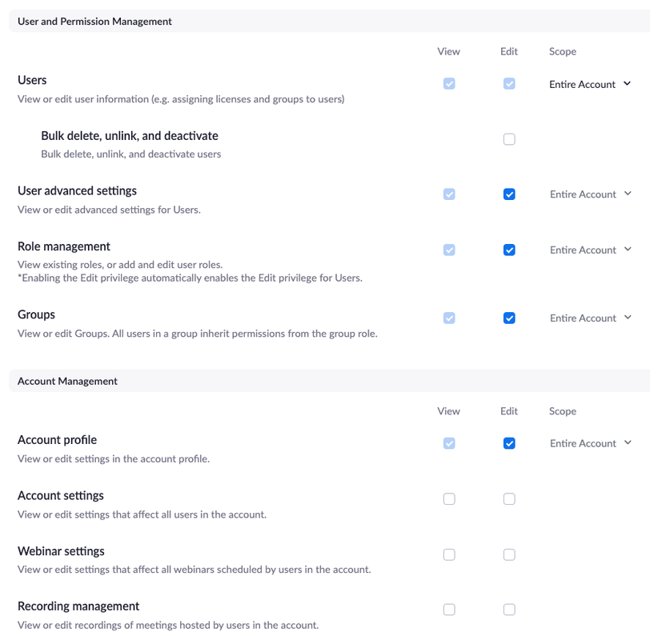Enable Edit permission for Account settings
This screenshot has width=650, height=644.
(509, 498)
